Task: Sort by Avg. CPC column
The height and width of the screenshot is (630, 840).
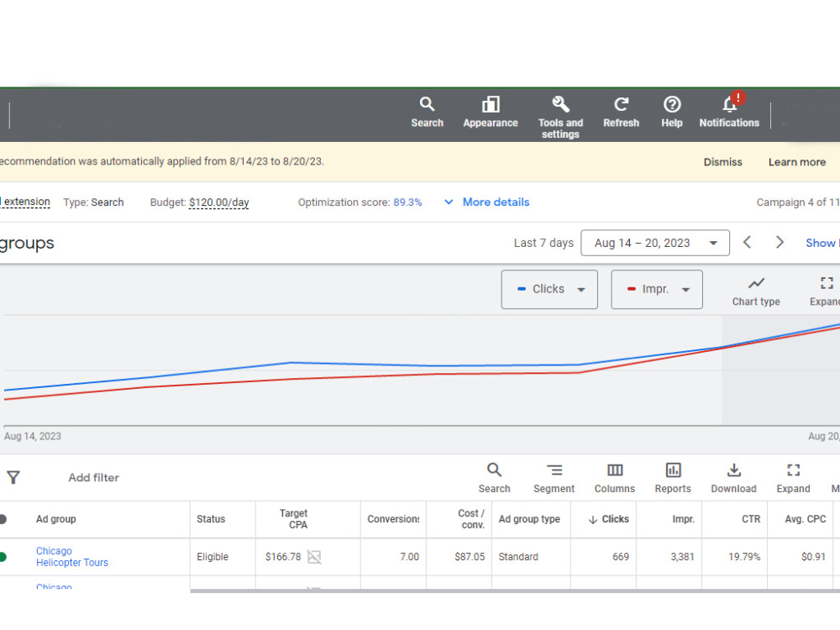Action: click(x=806, y=519)
